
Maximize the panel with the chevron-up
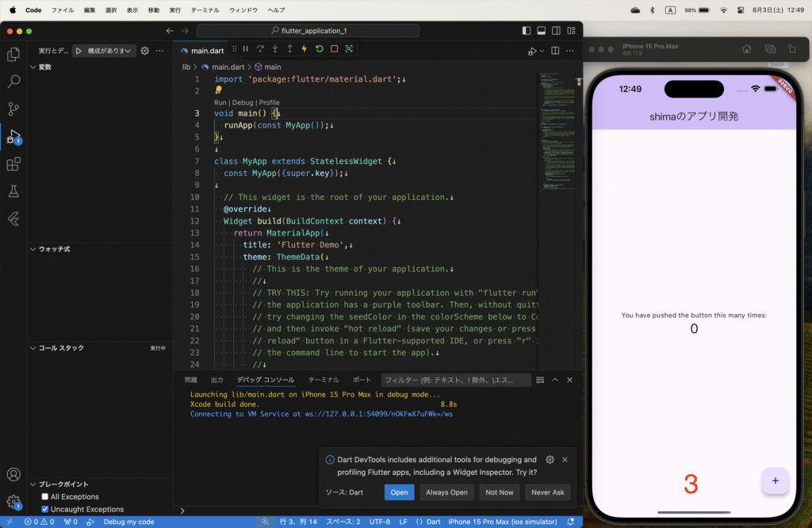click(x=555, y=380)
